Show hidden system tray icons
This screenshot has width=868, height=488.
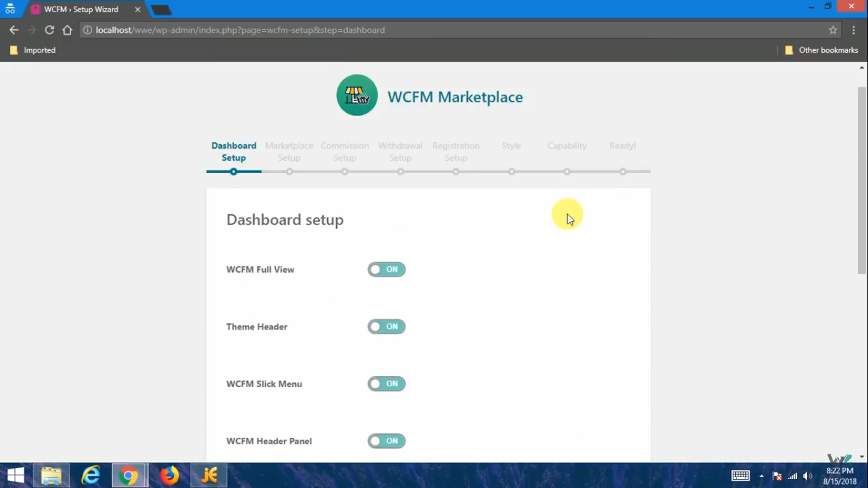point(761,476)
